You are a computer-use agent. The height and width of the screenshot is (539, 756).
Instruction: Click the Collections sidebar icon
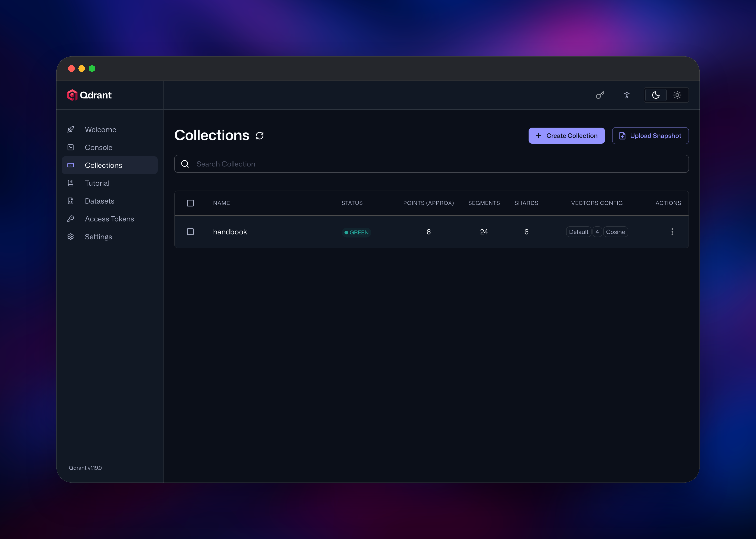pyautogui.click(x=71, y=165)
